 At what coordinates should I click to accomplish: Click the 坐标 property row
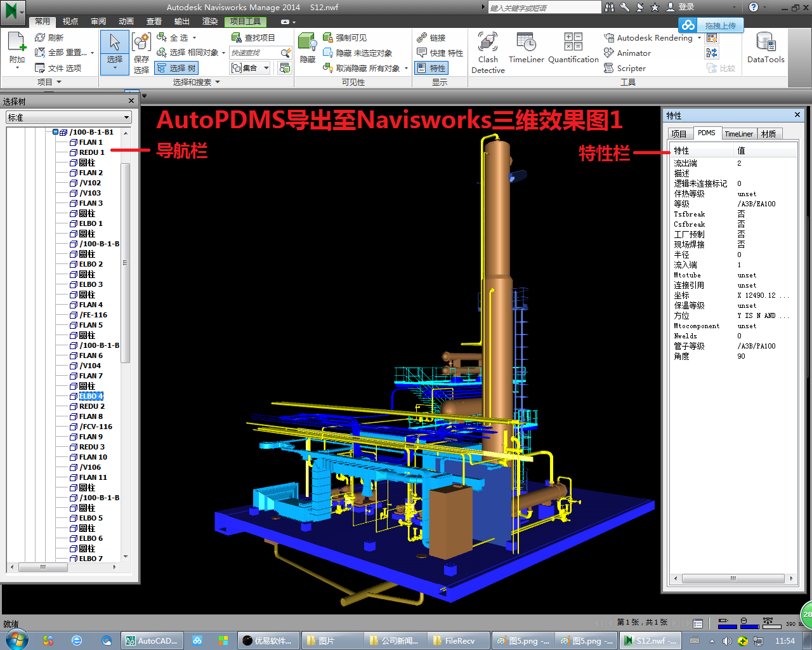[x=733, y=295]
